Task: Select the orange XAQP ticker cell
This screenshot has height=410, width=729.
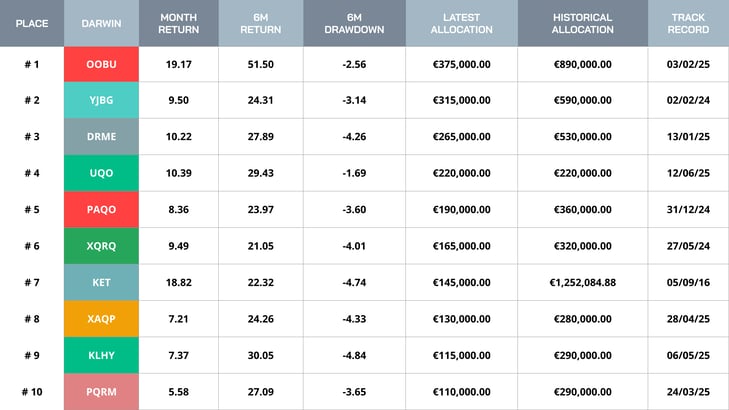Action: pyautogui.click(x=101, y=319)
